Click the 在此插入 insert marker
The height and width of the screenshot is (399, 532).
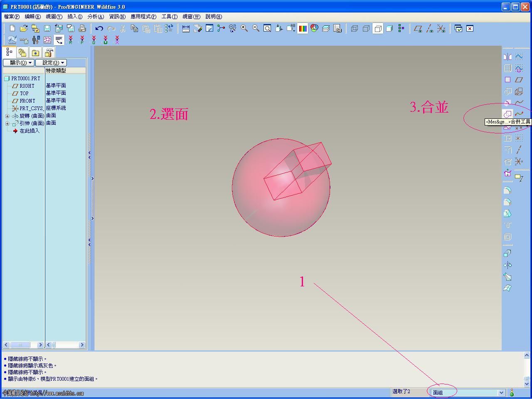30,131
